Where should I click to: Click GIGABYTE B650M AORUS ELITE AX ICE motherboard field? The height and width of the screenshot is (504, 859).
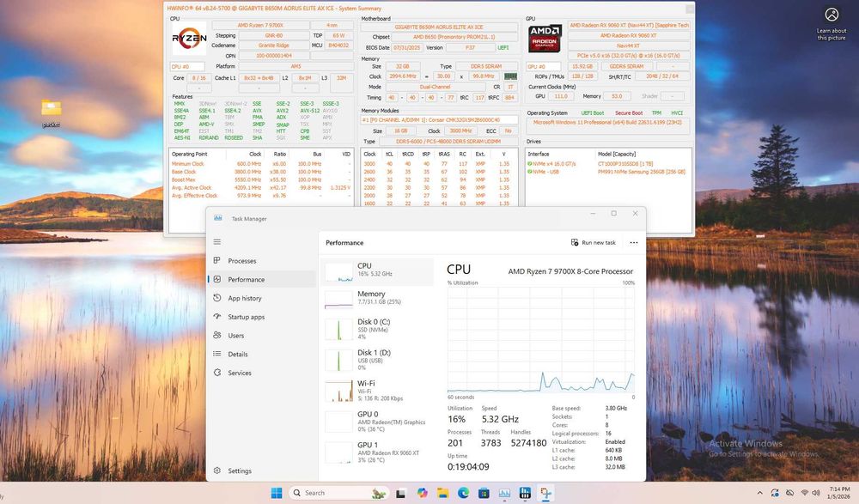point(439,27)
